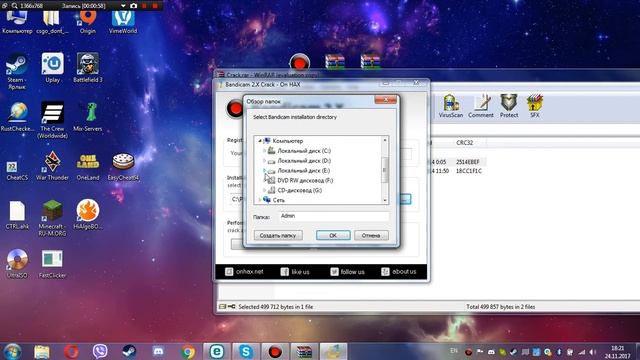Select The Crew (Worldwide) desktop icon
The width and height of the screenshot is (640, 360).
pyautogui.click(x=52, y=120)
